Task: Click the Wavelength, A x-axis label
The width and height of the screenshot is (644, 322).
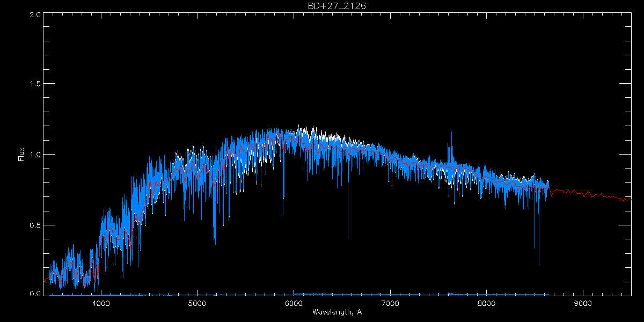Action: click(x=336, y=312)
